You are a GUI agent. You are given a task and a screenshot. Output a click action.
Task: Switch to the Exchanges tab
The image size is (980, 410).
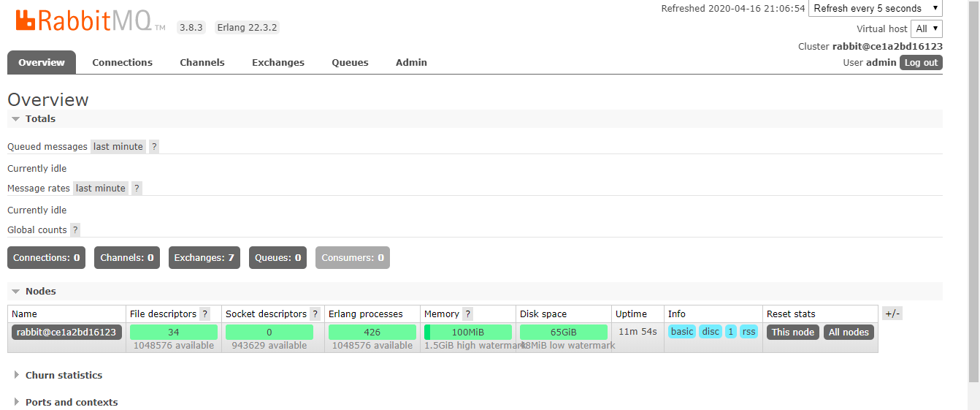click(278, 62)
